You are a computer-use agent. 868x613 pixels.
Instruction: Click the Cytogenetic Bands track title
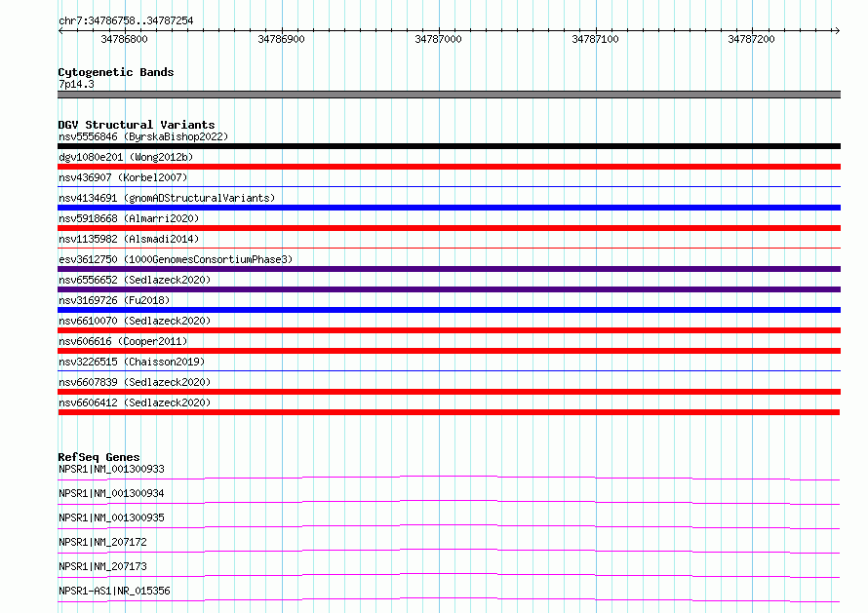coord(116,72)
